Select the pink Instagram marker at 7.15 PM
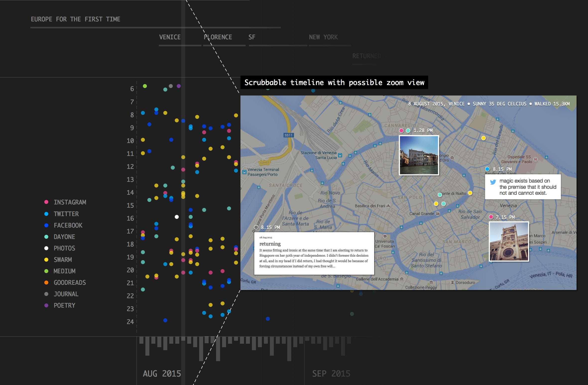This screenshot has height=385, width=588. click(491, 217)
